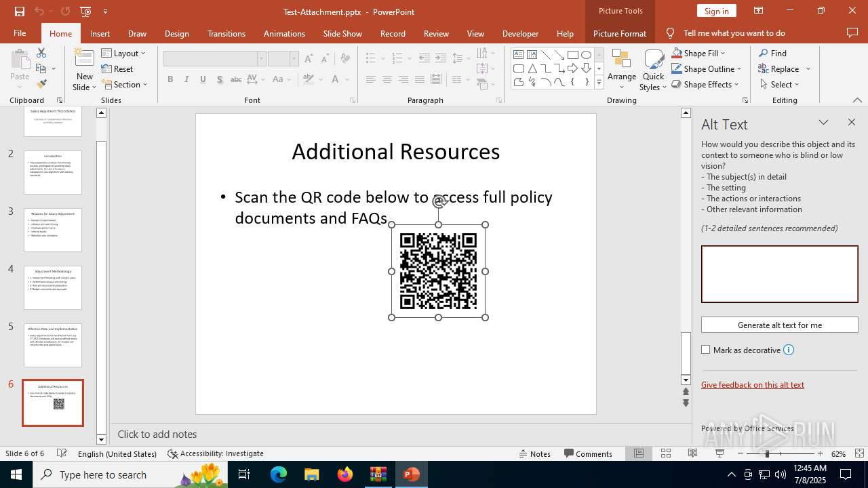Open the Picture Format tab
The width and height of the screenshot is (868, 488).
619,33
